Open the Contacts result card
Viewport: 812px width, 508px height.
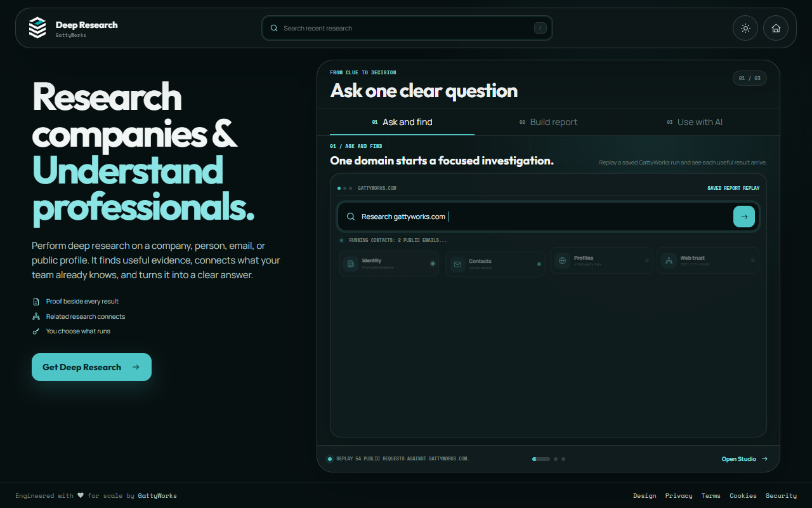coord(495,264)
